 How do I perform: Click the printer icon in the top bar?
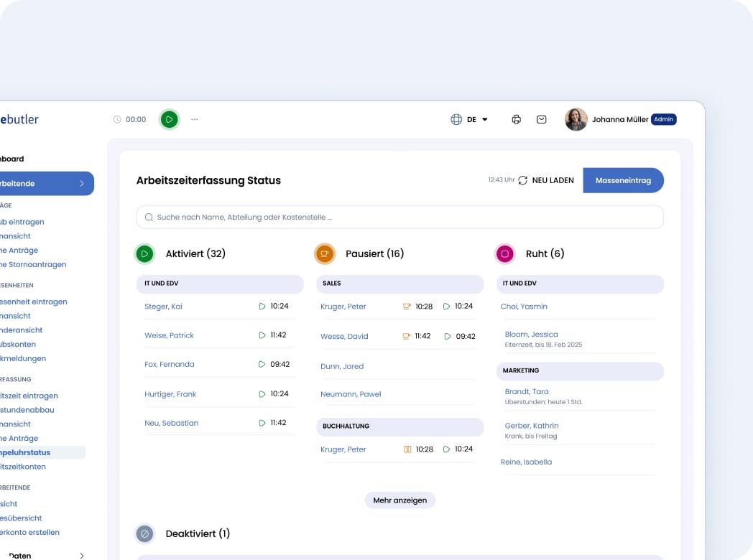click(516, 119)
